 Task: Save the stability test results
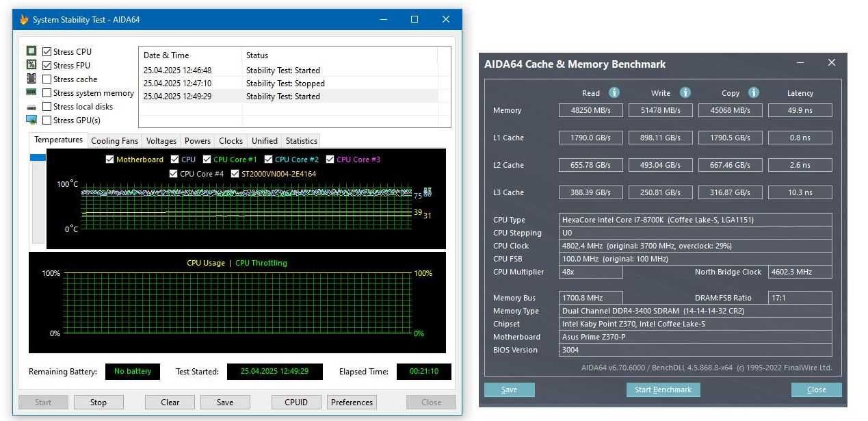pyautogui.click(x=225, y=402)
